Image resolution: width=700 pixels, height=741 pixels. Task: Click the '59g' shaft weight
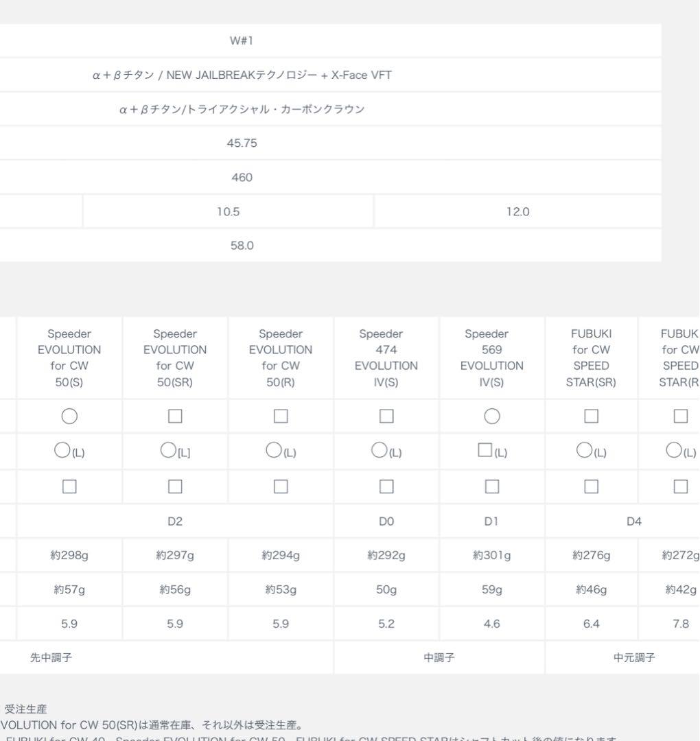click(492, 590)
